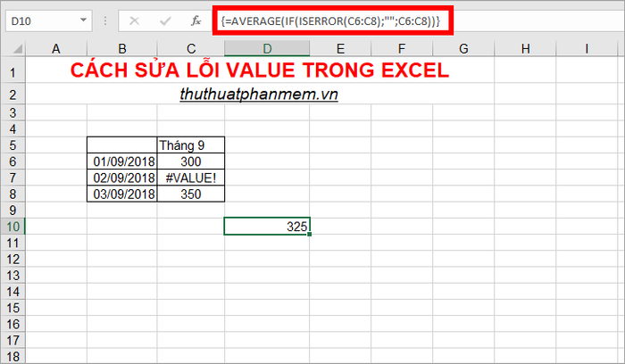Select column C header
The width and height of the screenshot is (625, 364).
(191, 48)
